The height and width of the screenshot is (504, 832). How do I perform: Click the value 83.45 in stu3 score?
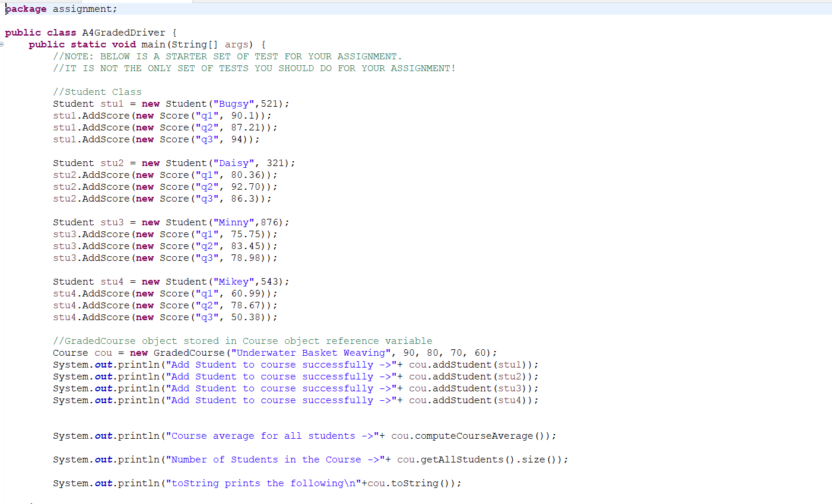coord(246,246)
